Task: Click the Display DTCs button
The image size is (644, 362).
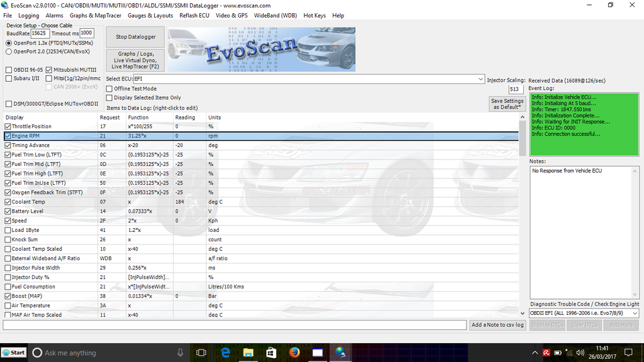Action: [547, 325]
